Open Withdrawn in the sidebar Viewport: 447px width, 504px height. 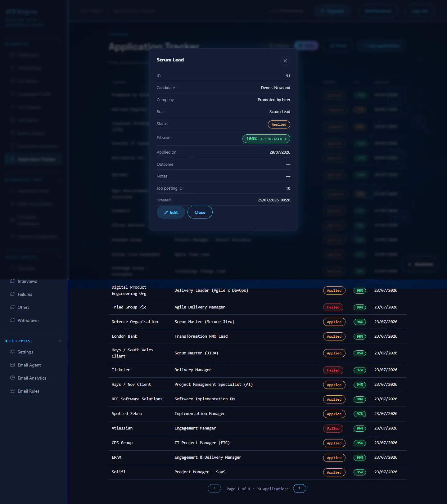point(28,320)
